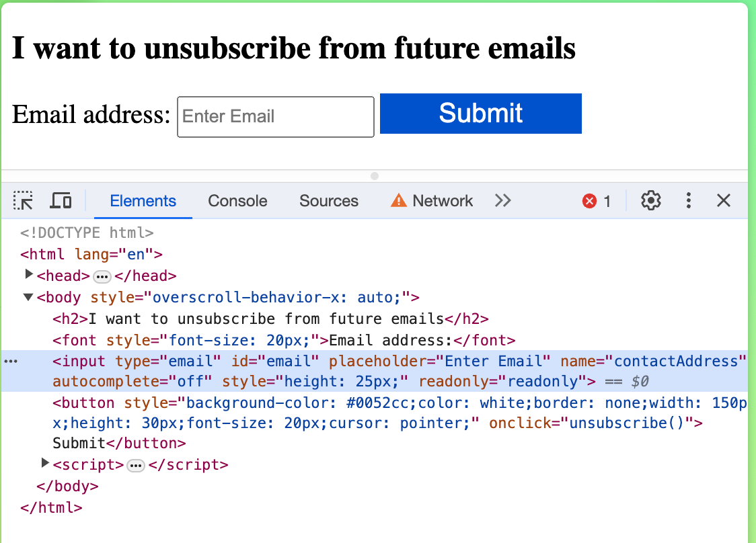Open the ellipsis menu on the input element row
Image resolution: width=756 pixels, height=543 pixels.
click(x=10, y=362)
